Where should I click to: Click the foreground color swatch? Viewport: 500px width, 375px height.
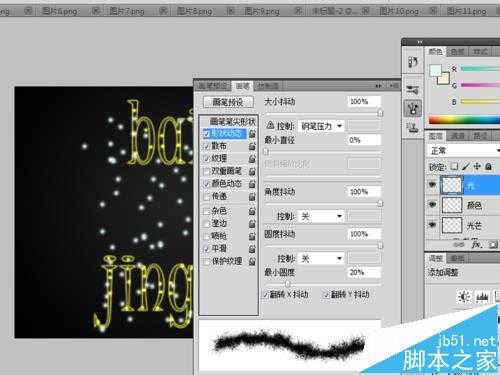click(x=435, y=70)
